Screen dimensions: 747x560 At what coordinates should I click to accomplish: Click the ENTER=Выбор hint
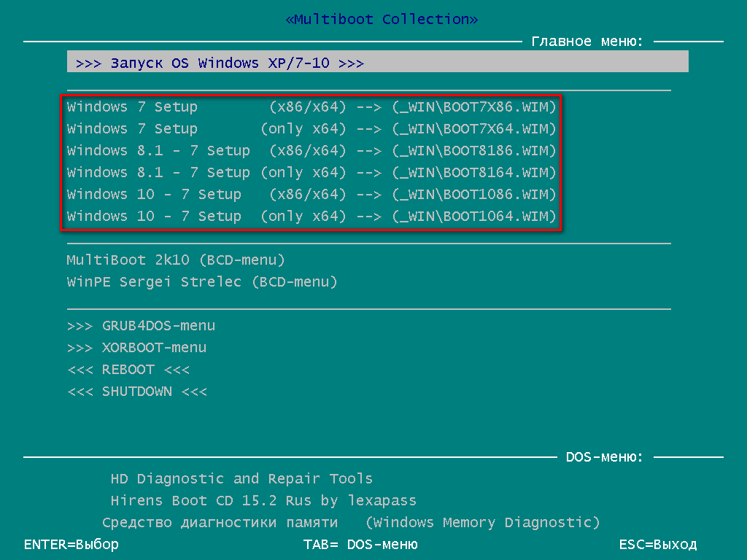(71, 544)
